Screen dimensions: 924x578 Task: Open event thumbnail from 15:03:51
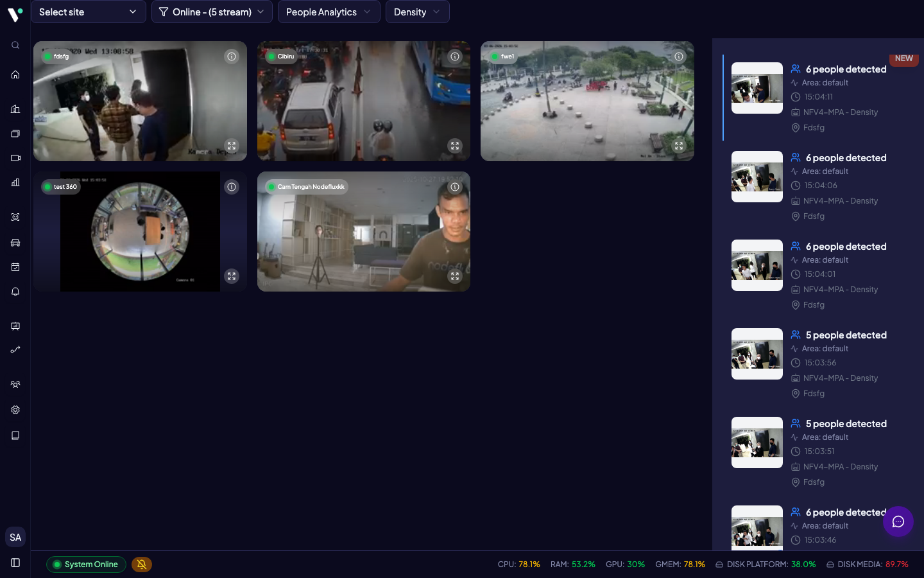point(757,442)
